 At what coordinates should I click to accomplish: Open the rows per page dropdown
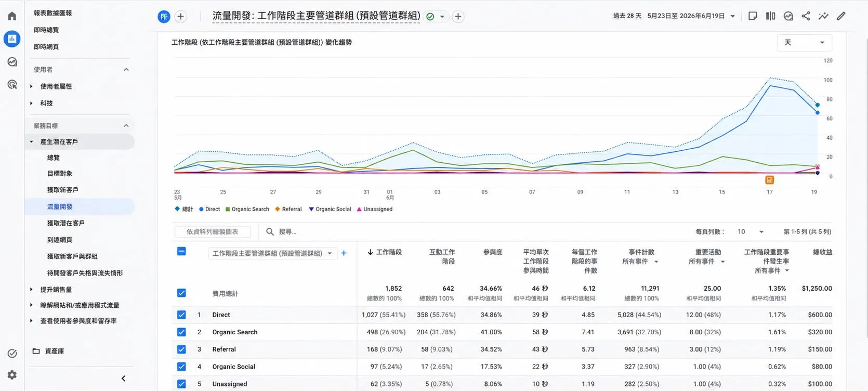tap(751, 232)
